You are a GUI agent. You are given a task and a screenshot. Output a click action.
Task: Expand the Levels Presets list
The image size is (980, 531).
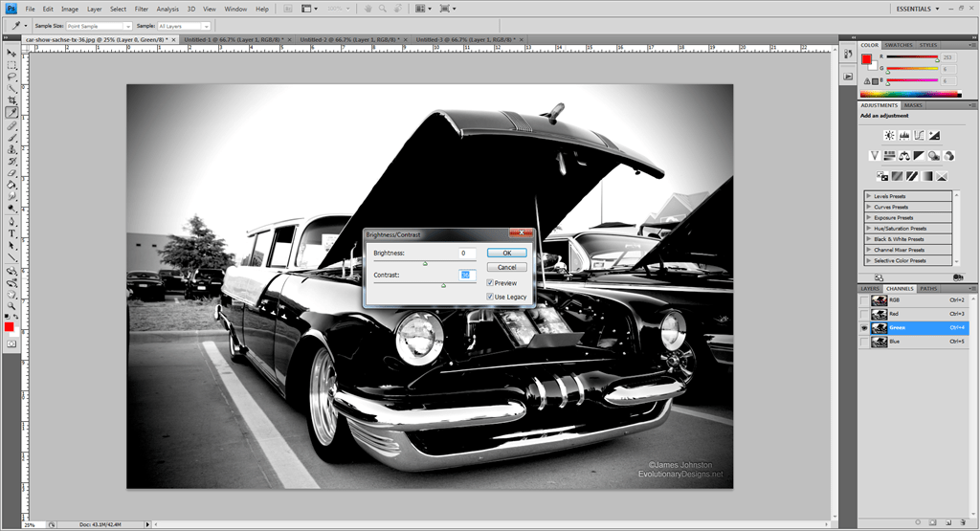(868, 195)
